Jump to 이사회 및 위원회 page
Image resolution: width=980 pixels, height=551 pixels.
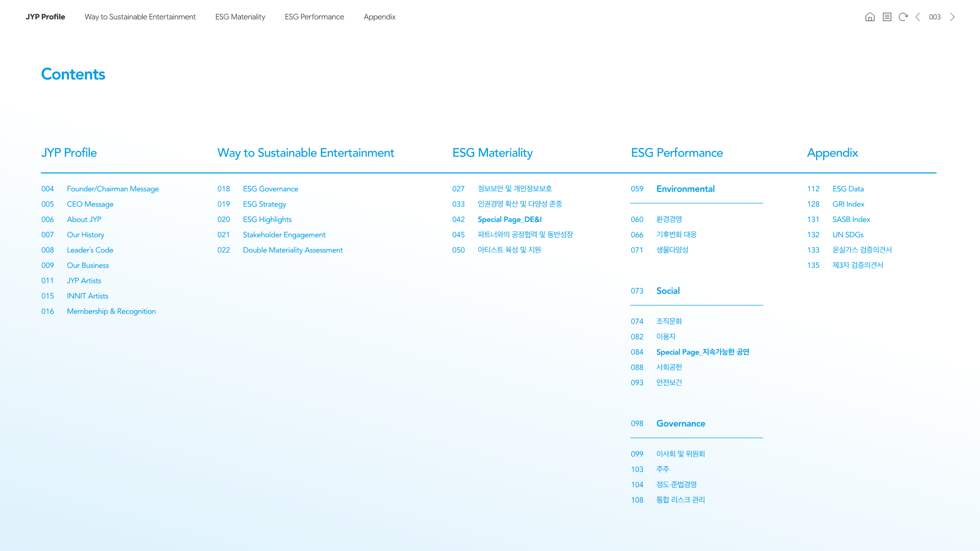(x=681, y=454)
